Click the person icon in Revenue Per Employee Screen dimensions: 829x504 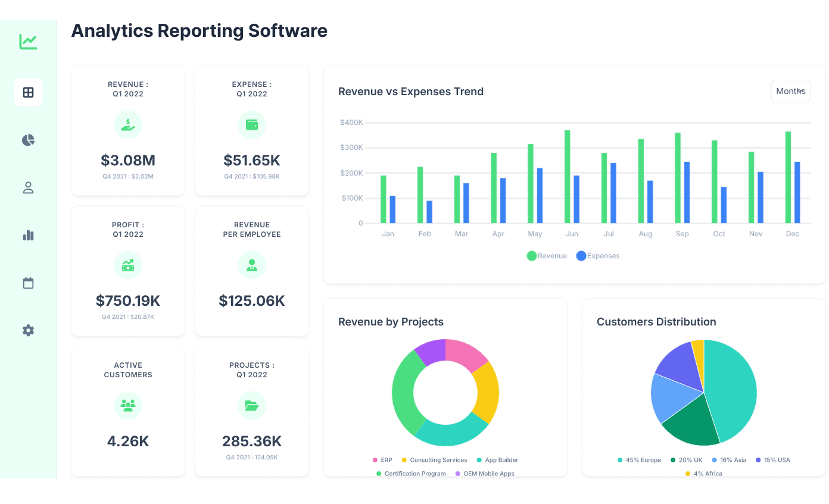(x=252, y=265)
